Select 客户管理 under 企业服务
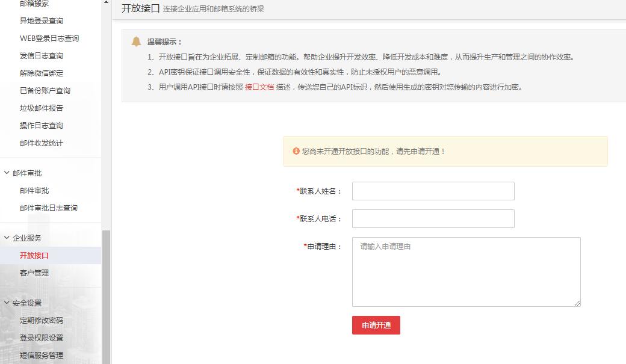 point(34,273)
